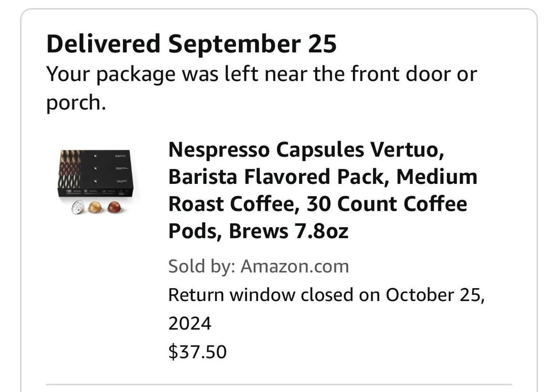Click the "Roast Coffee, 30 Count Coffee" title line
The image size is (558, 392).
point(317,203)
